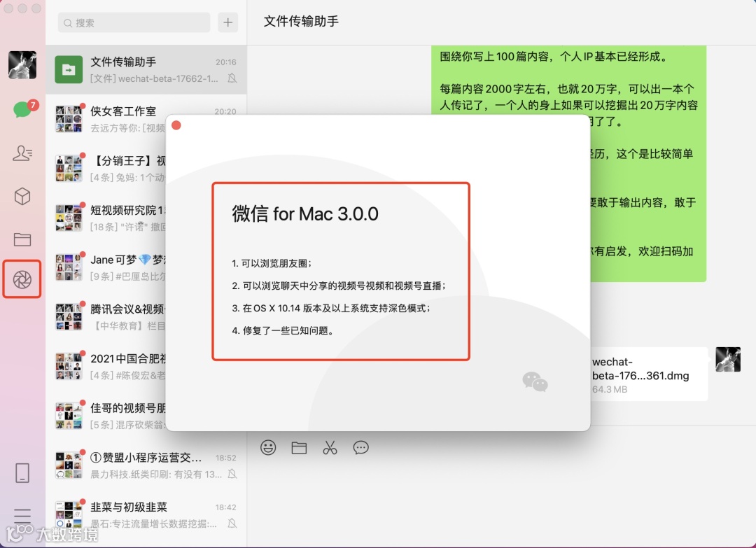Click 侠女客工作室 group avatar
This screenshot has height=548, width=756.
[x=69, y=119]
